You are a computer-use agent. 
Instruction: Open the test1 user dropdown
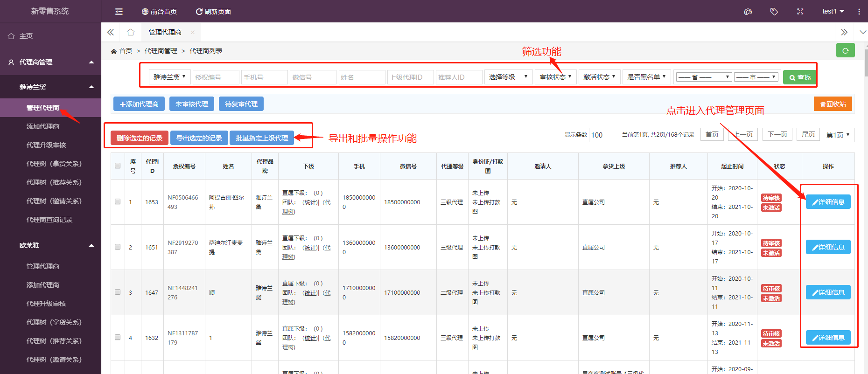click(833, 12)
